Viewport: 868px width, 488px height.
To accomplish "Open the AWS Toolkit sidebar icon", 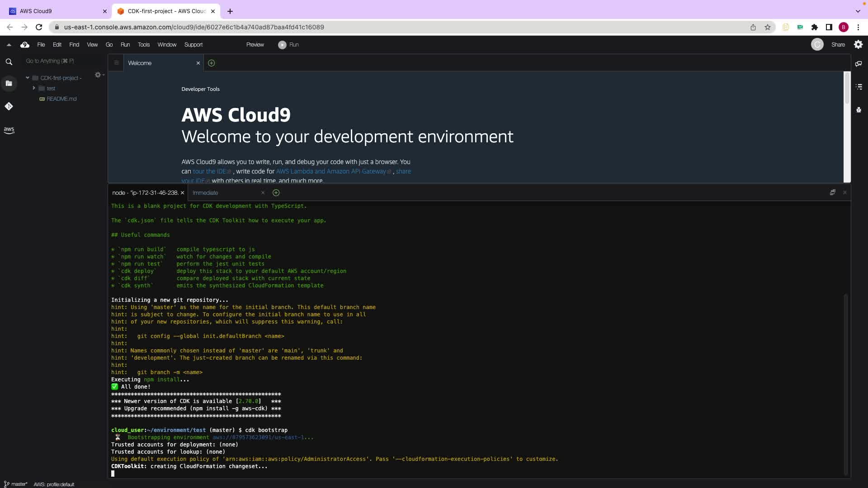I will click(9, 130).
